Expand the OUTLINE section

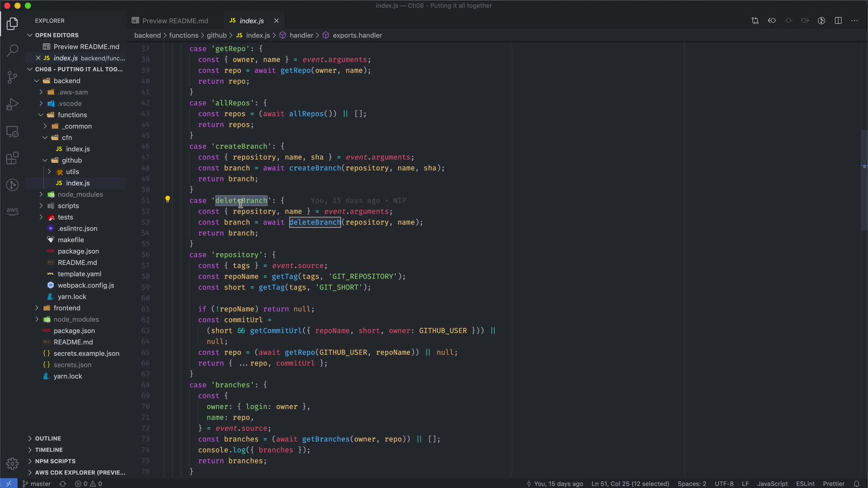pos(48,438)
